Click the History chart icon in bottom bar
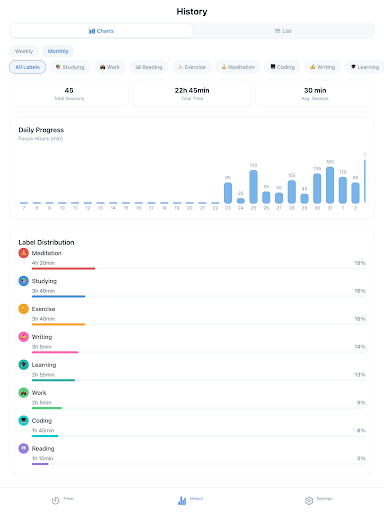 click(182, 500)
